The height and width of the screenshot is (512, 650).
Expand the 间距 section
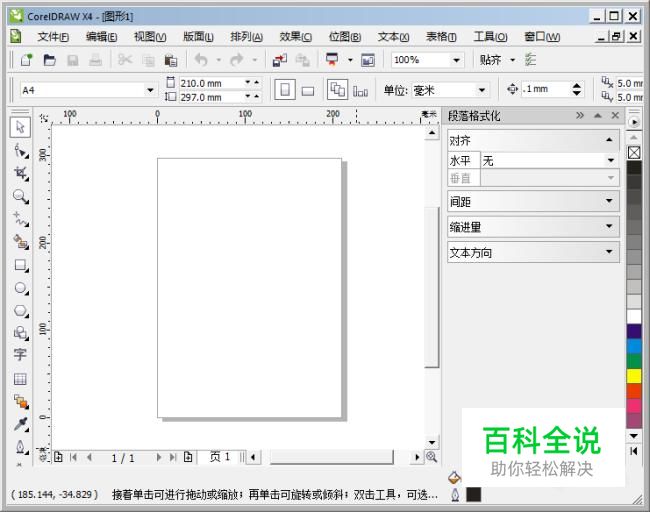pyautogui.click(x=534, y=201)
